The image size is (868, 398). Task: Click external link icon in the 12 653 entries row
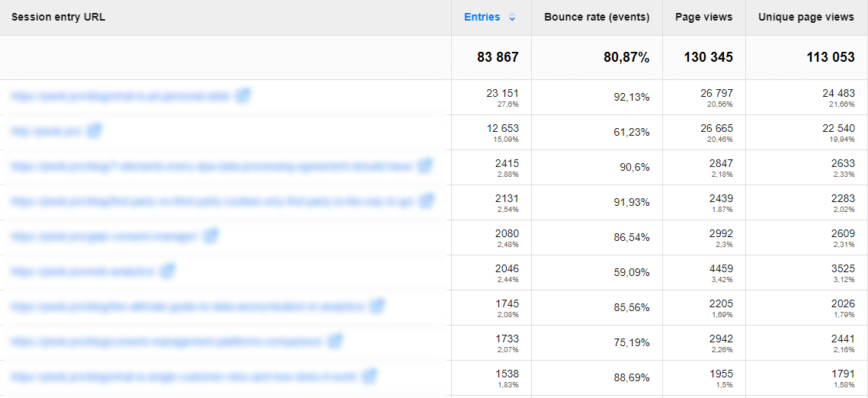[94, 131]
